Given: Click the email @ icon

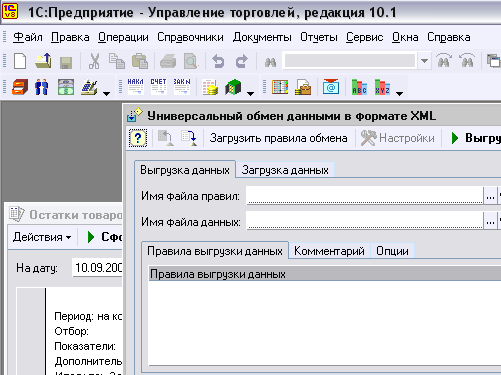Looking at the screenshot, I should coord(331,87).
